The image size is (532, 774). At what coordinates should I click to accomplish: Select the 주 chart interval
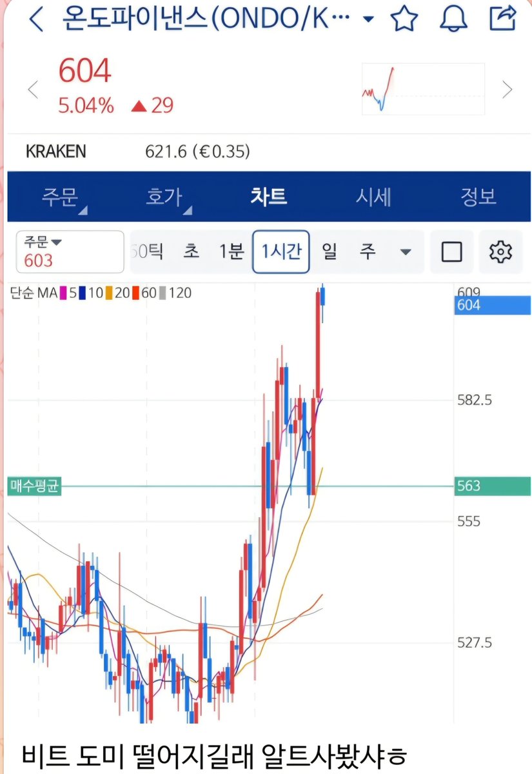click(x=368, y=252)
